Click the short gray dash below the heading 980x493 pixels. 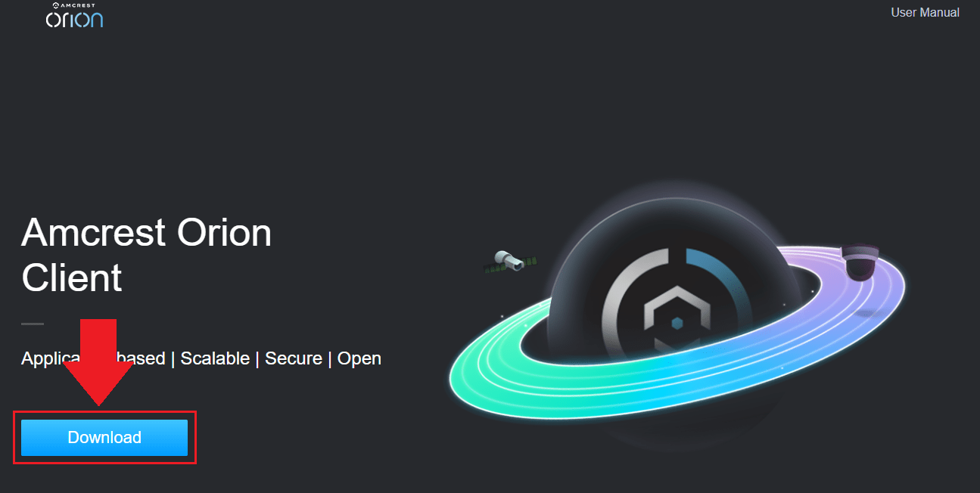click(33, 324)
